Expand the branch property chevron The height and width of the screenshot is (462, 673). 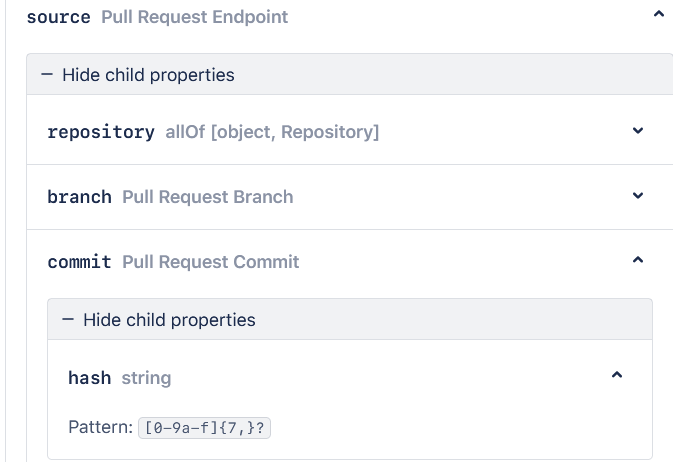pos(638,196)
